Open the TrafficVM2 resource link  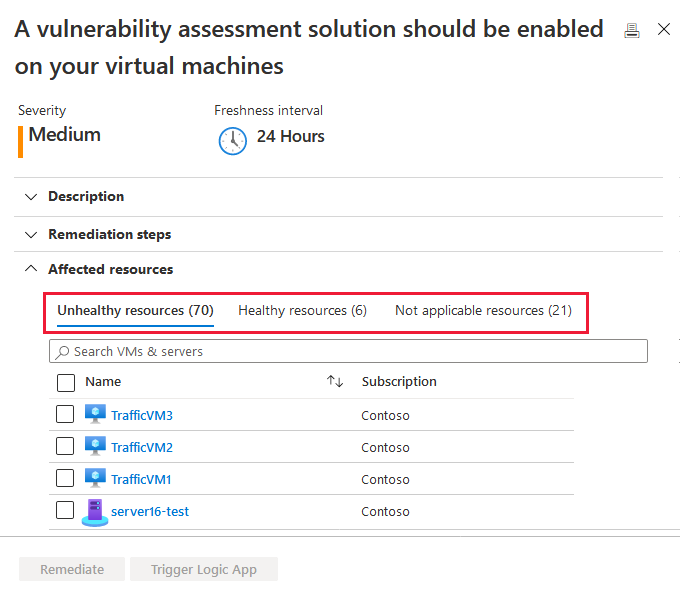142,447
